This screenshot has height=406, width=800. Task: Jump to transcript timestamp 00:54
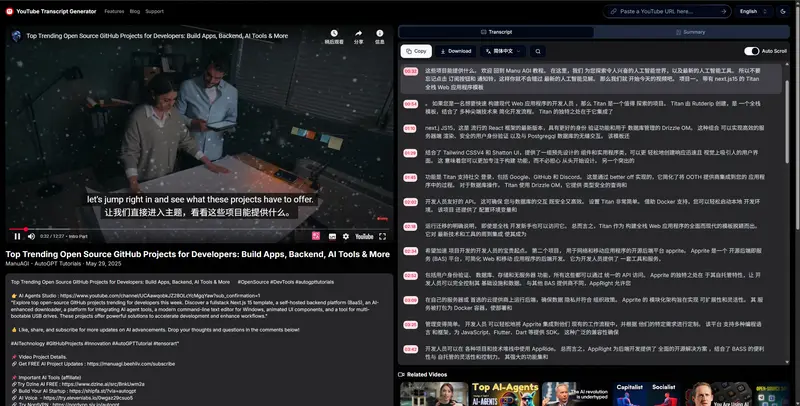411,104
